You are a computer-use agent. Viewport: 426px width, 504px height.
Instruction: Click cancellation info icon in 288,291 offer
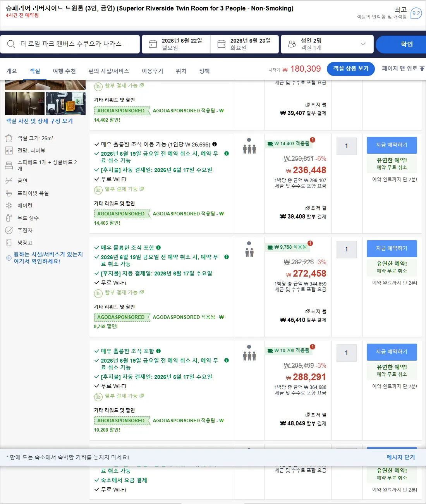click(x=227, y=360)
